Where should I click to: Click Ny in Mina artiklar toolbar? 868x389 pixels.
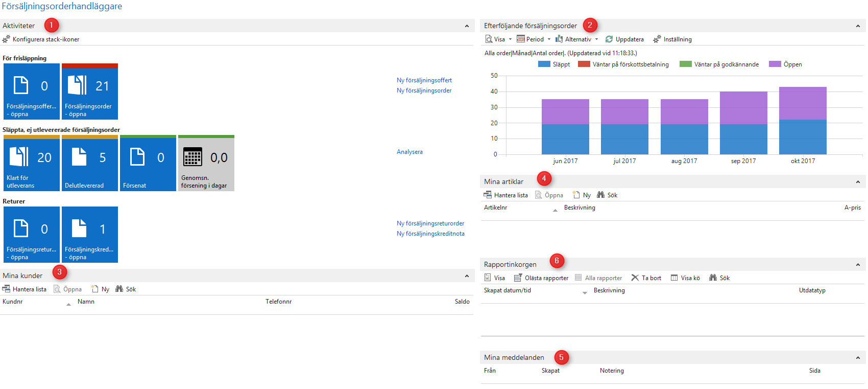pos(582,195)
